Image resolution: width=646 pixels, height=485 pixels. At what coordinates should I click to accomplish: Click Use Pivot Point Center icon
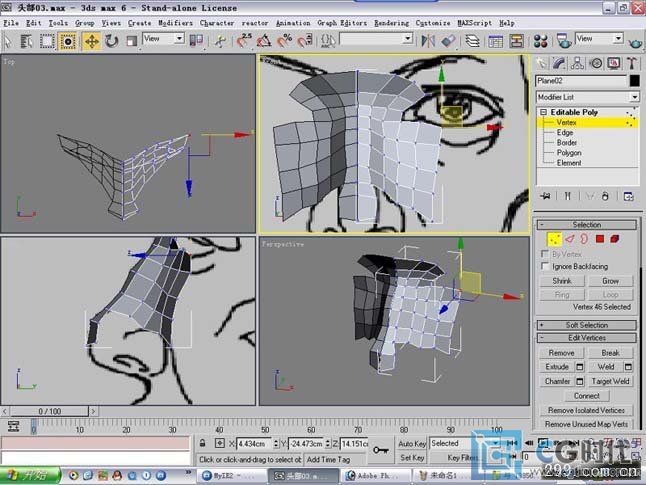point(196,40)
